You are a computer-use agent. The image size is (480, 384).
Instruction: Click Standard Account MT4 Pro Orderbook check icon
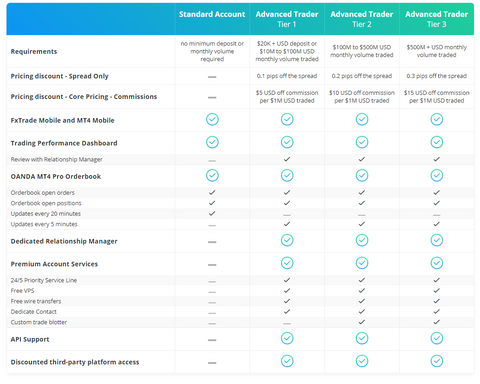[212, 175]
